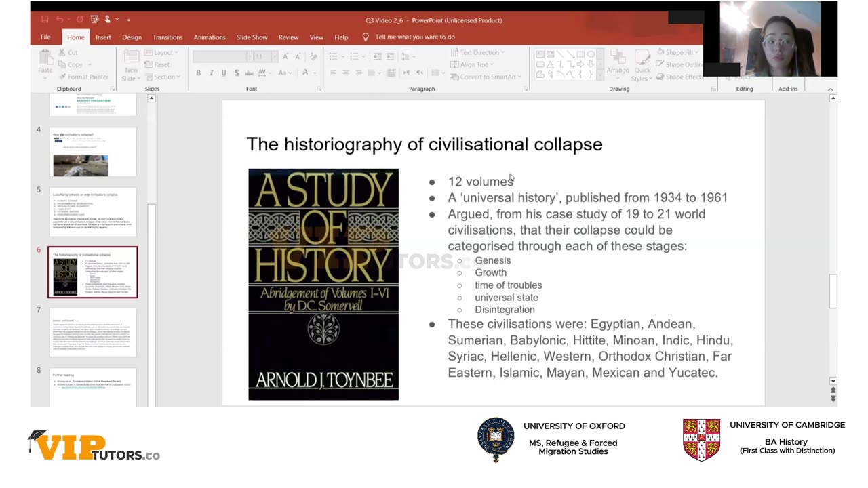Open Text Direction dropdown

[x=479, y=52]
